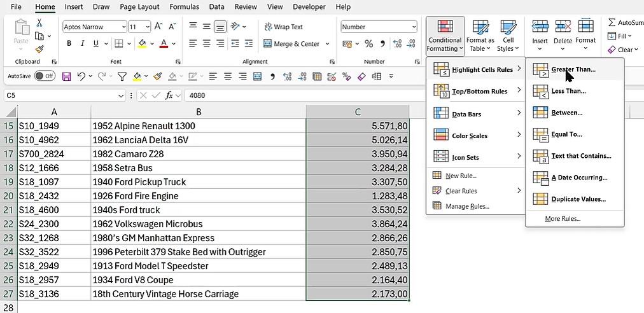Viewport: 644px width, 313px height.
Task: Click the ribbon Fill Color bucket icon
Action: pyautogui.click(x=142, y=43)
